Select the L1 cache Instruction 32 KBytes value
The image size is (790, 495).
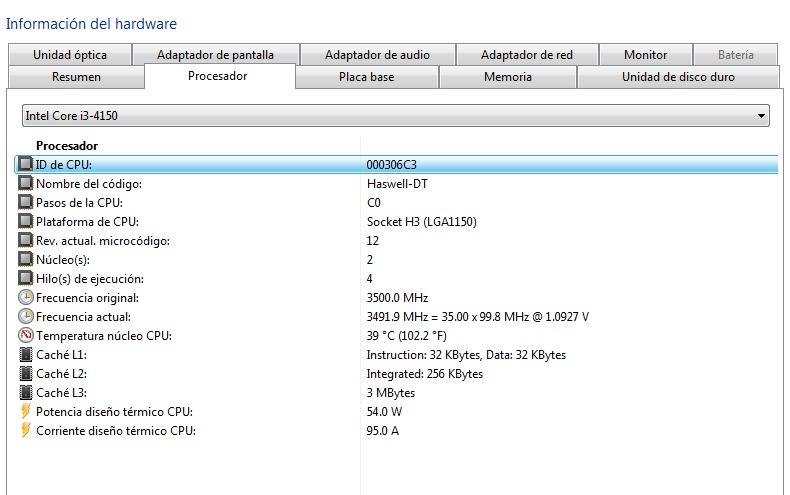pos(466,355)
